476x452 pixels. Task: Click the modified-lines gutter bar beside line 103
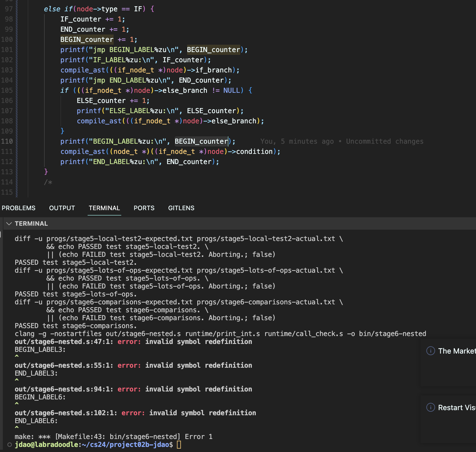point(17,70)
